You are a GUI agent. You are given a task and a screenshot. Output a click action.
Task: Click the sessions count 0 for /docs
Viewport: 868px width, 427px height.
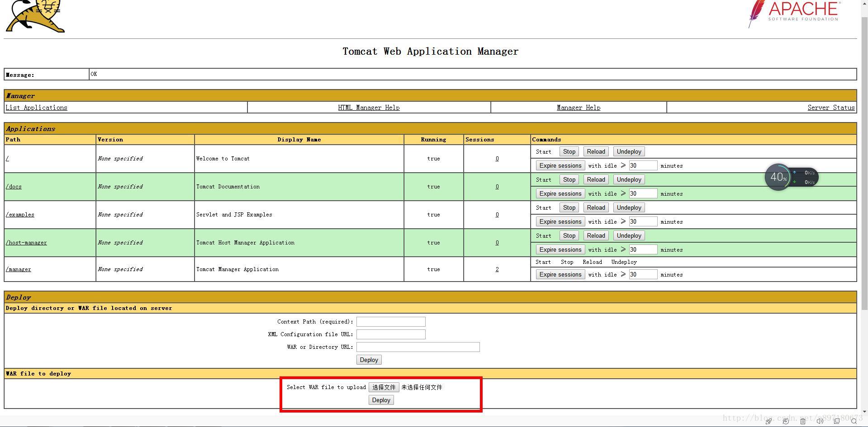(497, 187)
